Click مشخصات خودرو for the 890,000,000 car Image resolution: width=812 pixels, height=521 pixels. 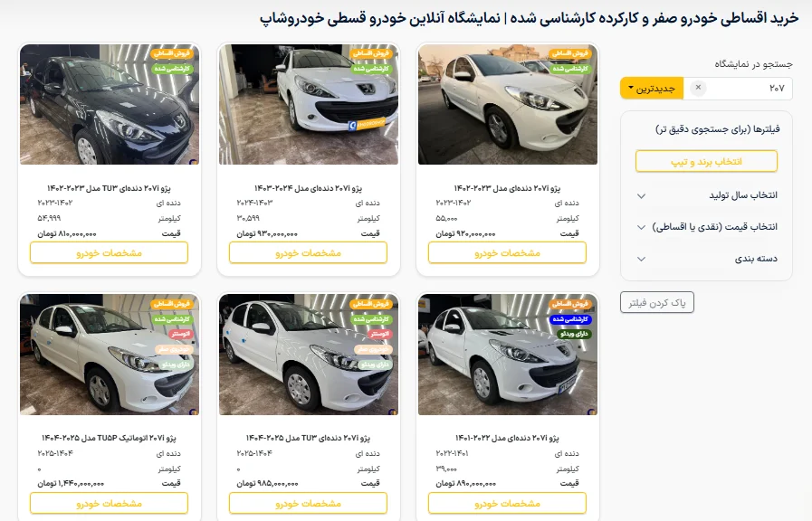tap(508, 503)
